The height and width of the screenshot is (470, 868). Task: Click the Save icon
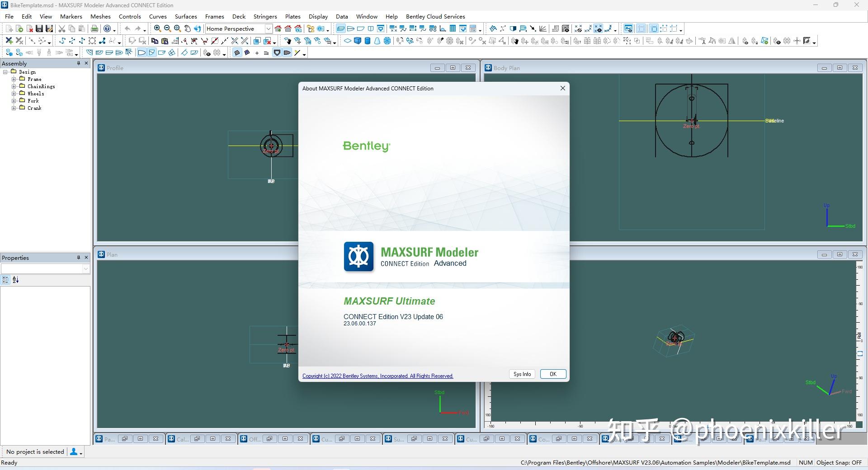click(39, 28)
